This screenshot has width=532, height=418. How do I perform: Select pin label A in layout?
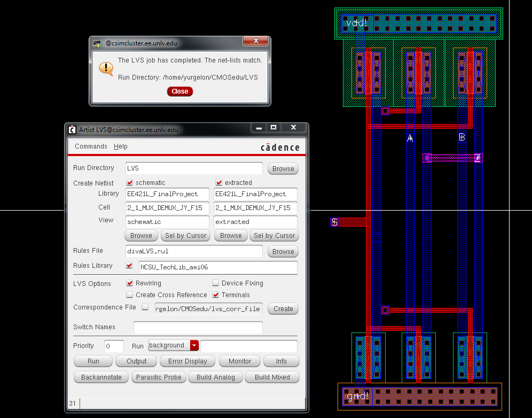pyautogui.click(x=410, y=138)
